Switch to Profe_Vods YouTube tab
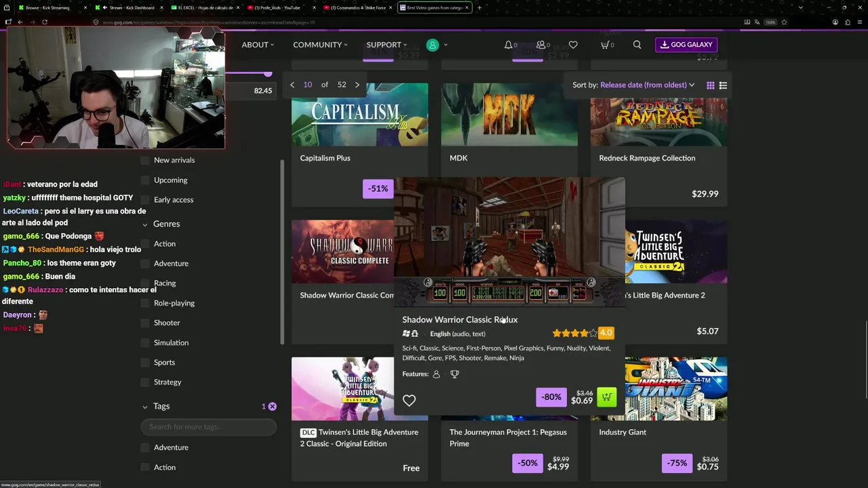The image size is (868, 488). (281, 7)
